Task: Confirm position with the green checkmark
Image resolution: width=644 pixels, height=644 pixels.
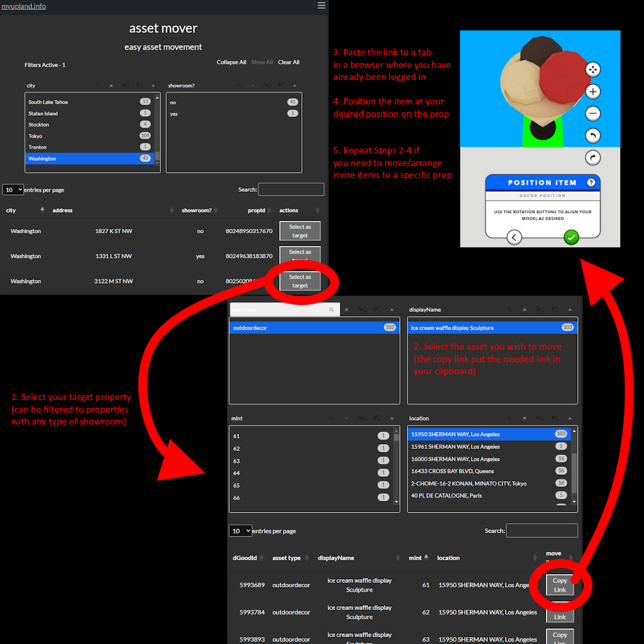Action: (571, 237)
